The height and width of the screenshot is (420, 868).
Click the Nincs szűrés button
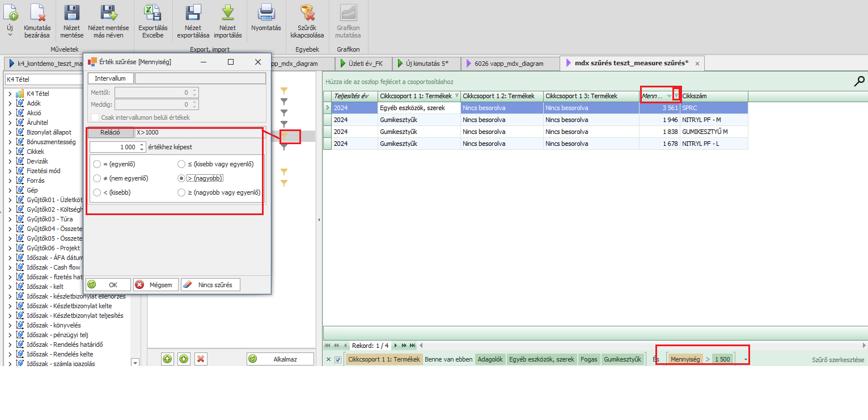210,285
